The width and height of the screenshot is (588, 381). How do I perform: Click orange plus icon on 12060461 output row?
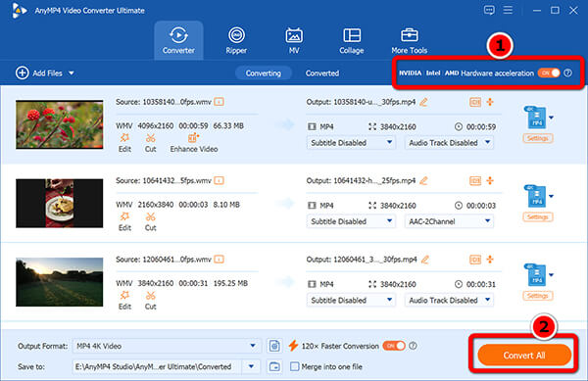(490, 260)
